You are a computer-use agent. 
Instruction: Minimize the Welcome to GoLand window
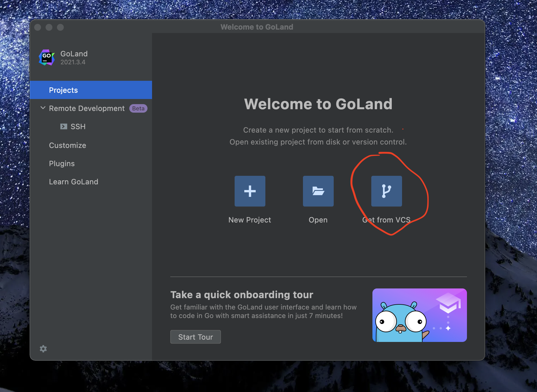coord(49,27)
